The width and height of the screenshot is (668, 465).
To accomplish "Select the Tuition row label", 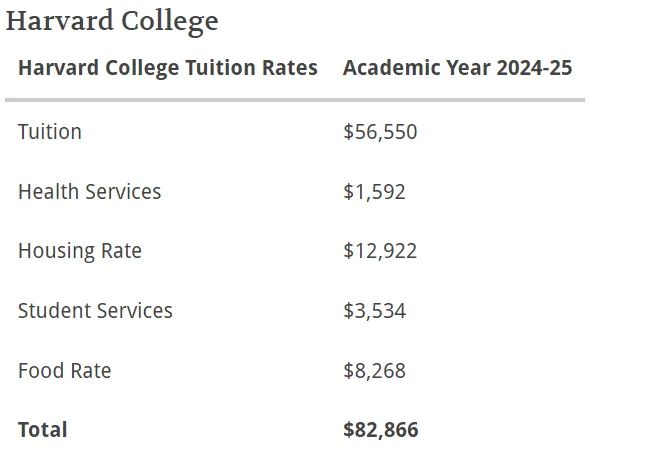I will (x=50, y=132).
